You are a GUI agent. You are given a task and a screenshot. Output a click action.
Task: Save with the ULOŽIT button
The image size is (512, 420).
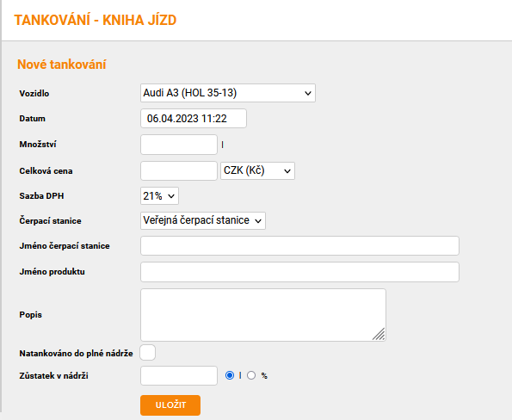pos(170,405)
